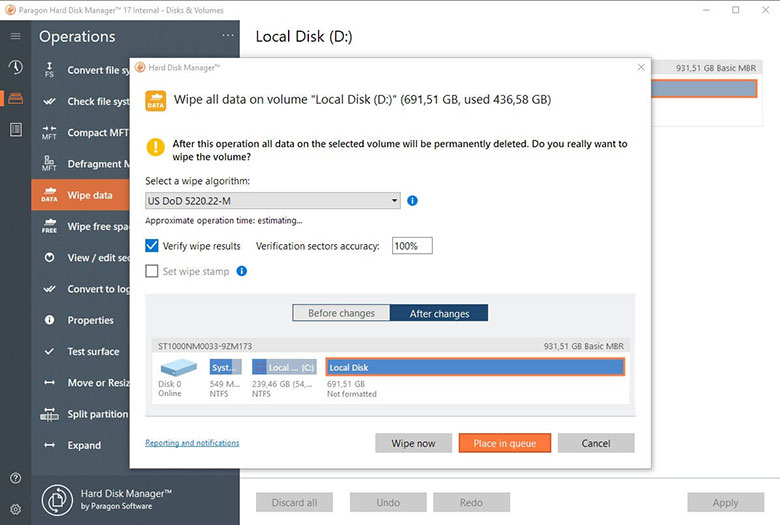Screen dimensions: 780x525
Task: Cancel the wipe dialog
Action: pos(596,443)
